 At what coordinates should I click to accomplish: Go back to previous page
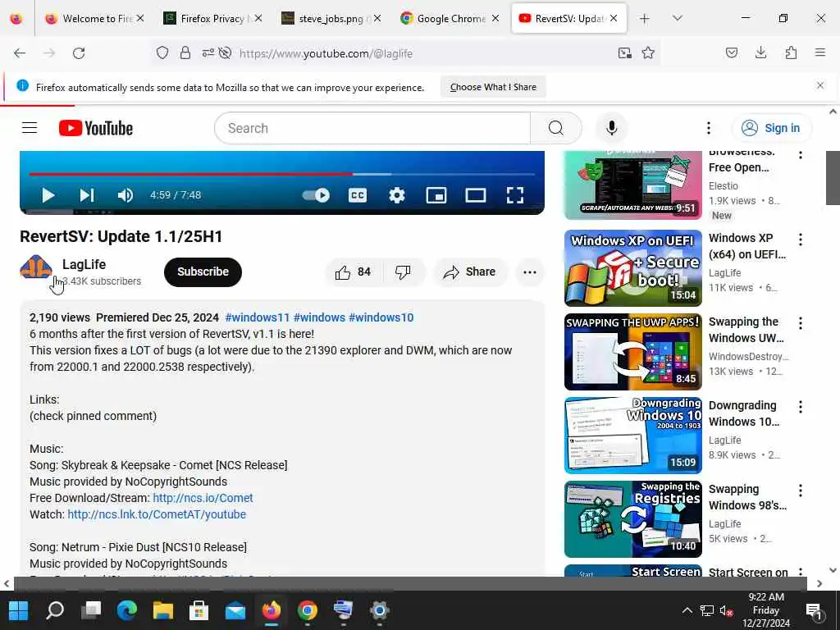(x=20, y=53)
